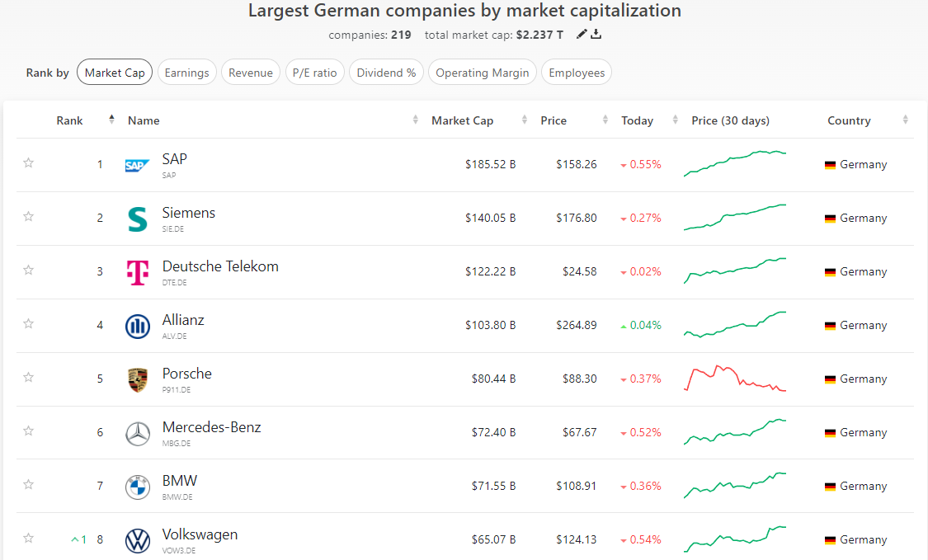The height and width of the screenshot is (560, 928).
Task: Sort by Today column sort arrows
Action: pos(676,120)
